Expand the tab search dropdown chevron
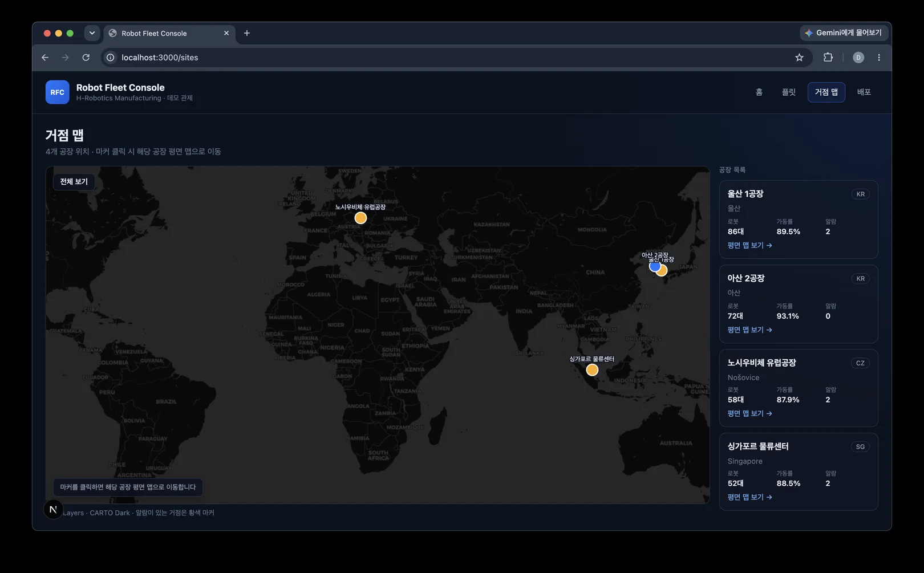Image resolution: width=924 pixels, height=573 pixels. coord(92,33)
